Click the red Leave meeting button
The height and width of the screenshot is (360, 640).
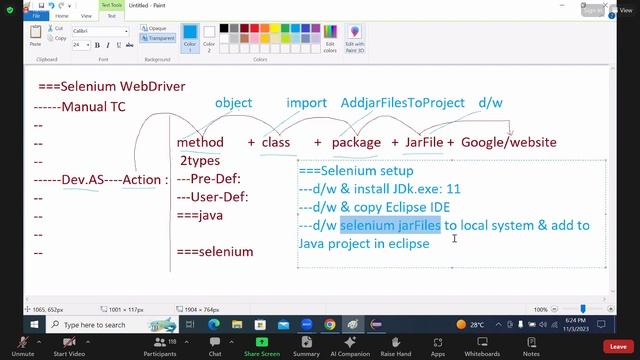[x=618, y=347]
